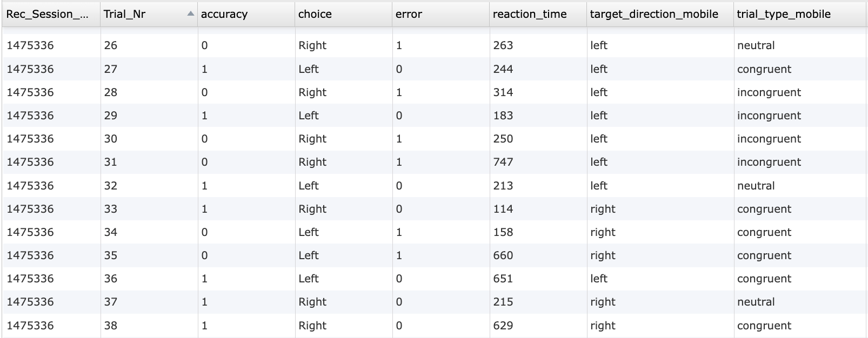Click the accuracy value 0 for trial 35

pyautogui.click(x=204, y=255)
